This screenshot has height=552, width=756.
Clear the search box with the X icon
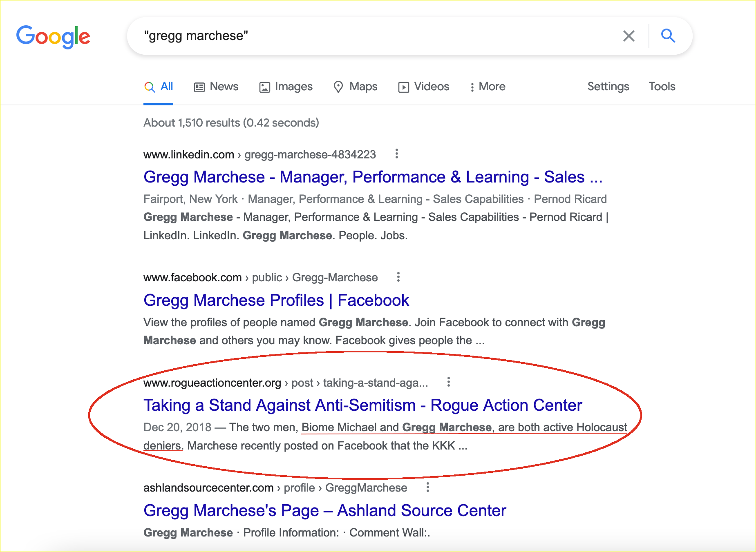(629, 36)
